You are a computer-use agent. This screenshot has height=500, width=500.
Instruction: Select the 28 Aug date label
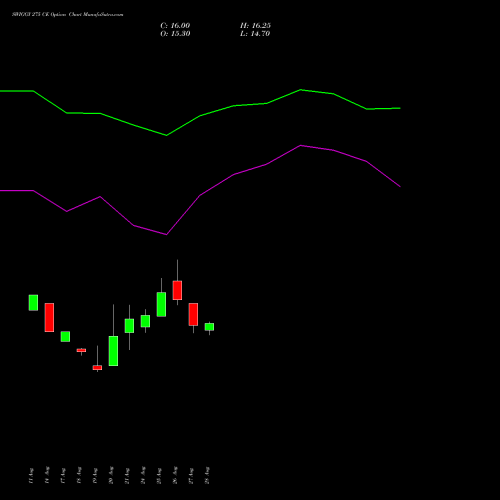[207, 475]
